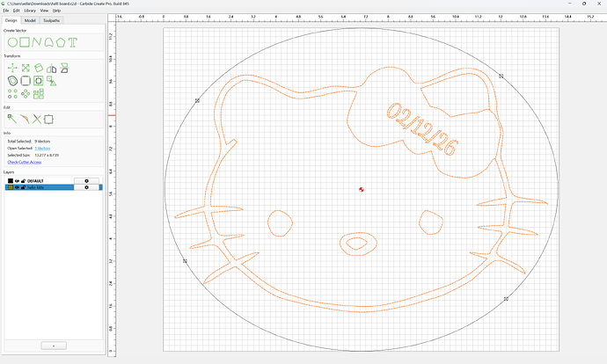Open the layout blocks tool icon
607x364 pixels.
[x=39, y=93]
